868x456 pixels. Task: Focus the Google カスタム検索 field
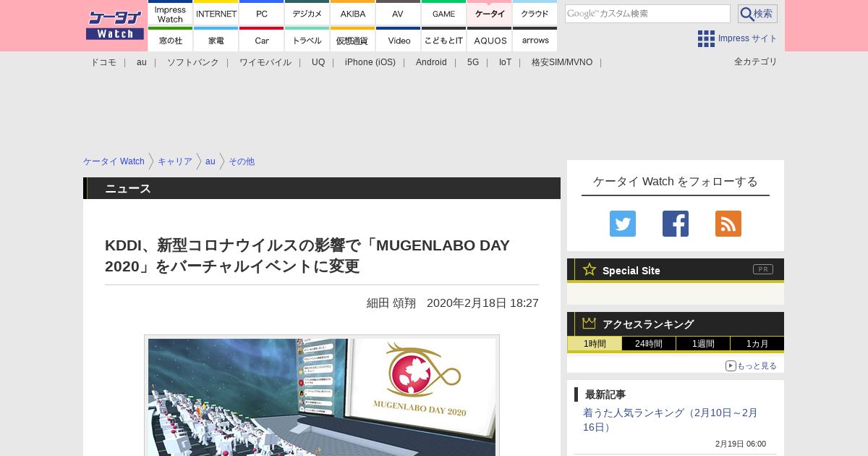[647, 14]
